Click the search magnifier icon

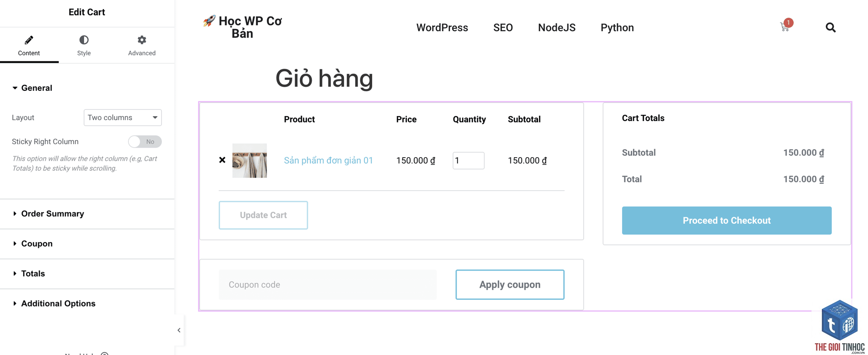pos(830,28)
